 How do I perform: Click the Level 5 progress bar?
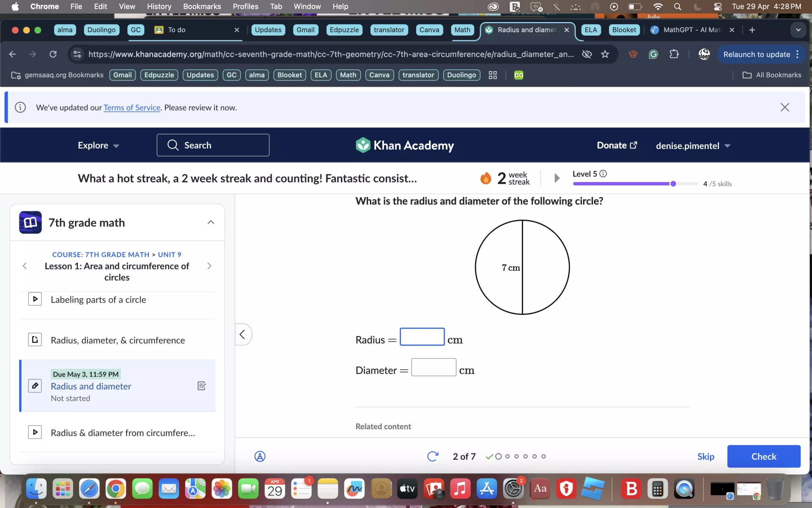(635, 184)
